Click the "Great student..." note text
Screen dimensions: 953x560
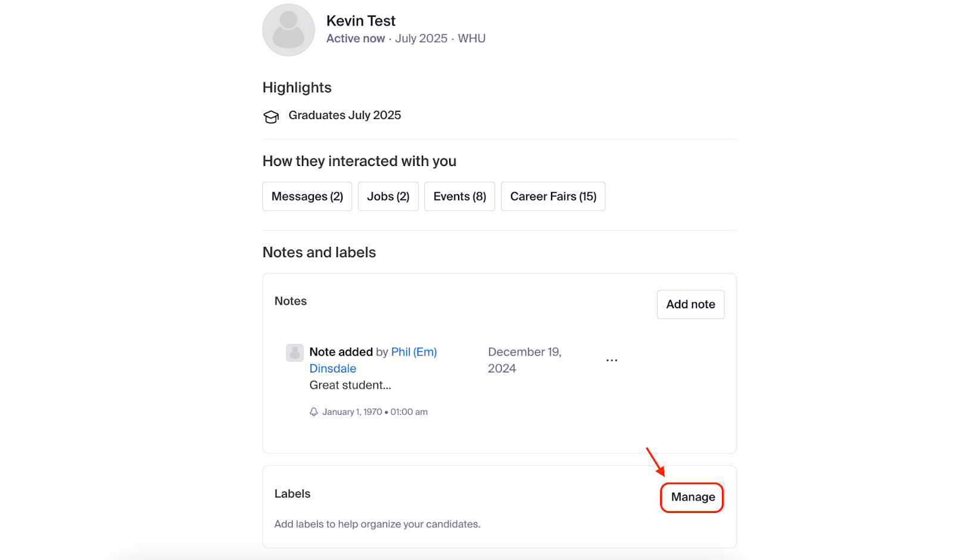point(350,385)
